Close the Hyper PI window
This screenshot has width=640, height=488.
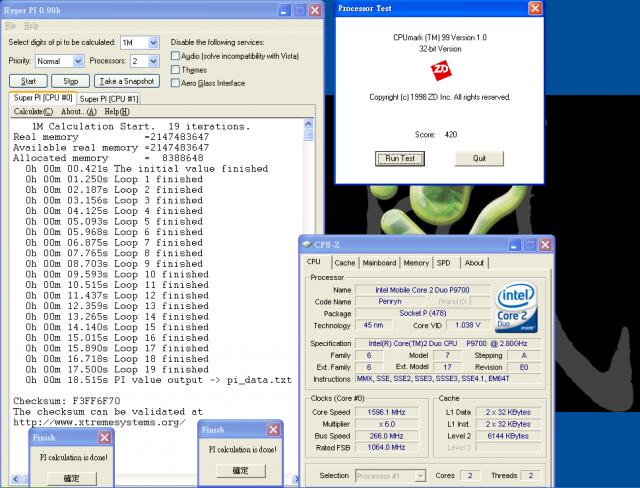[x=315, y=10]
